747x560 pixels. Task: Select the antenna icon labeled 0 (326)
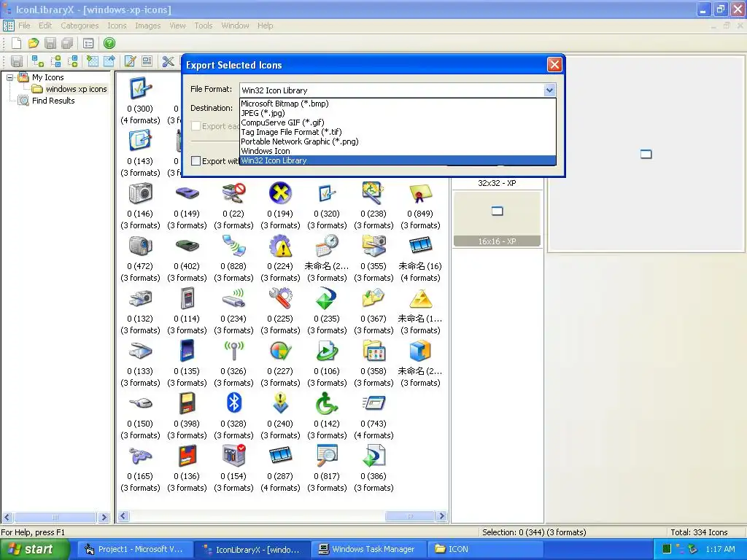pyautogui.click(x=233, y=351)
